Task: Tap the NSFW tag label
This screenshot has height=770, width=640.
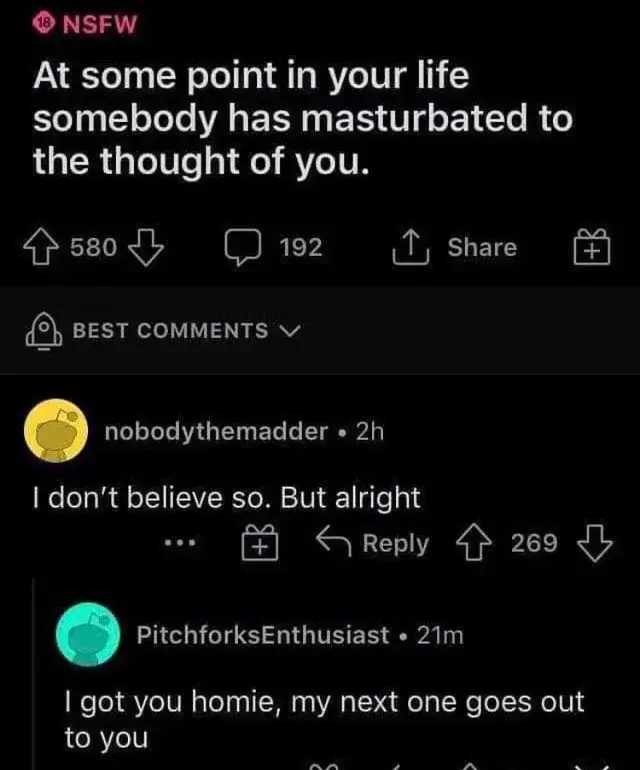Action: point(99,25)
